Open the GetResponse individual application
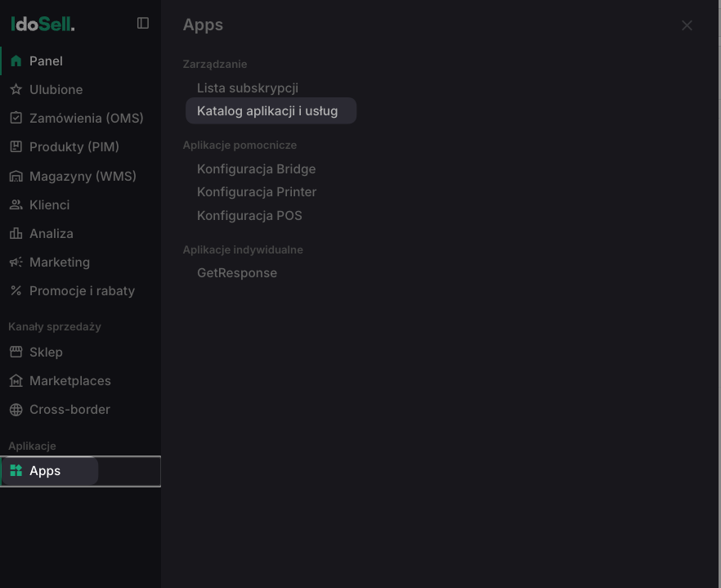This screenshot has height=588, width=721. pyautogui.click(x=237, y=273)
